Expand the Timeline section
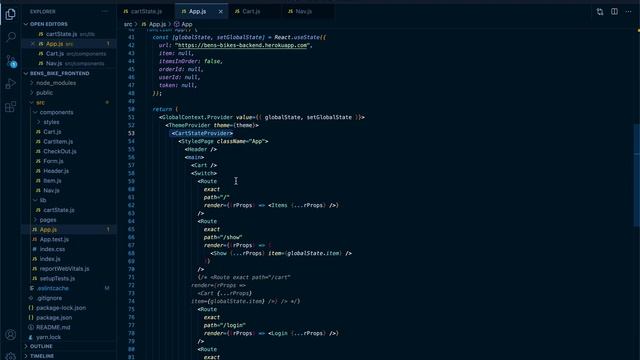640x360 pixels. click(x=42, y=356)
